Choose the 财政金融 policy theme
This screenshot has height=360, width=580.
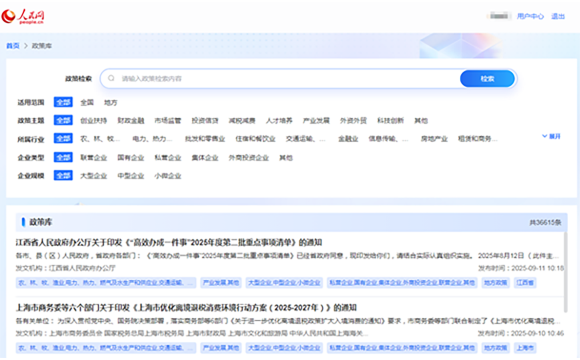click(131, 121)
